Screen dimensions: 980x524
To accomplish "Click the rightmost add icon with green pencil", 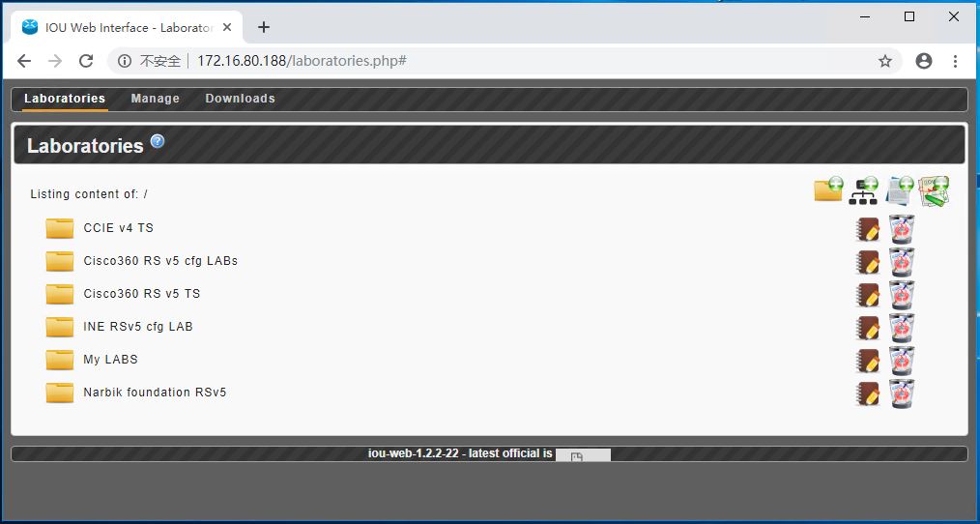I will pos(935,191).
